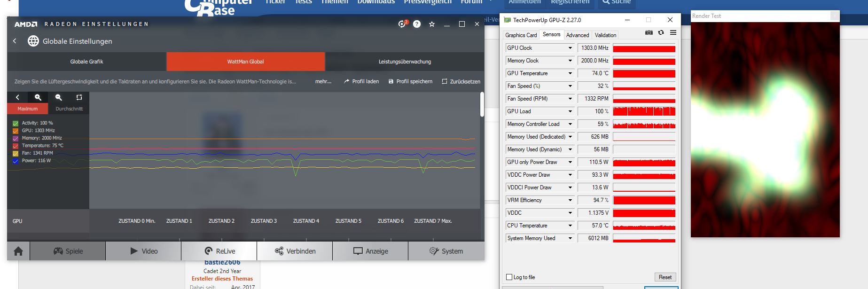Image resolution: width=868 pixels, height=289 pixels.
Task: Click Radeon settings vertical scrollbar
Action: pos(482,104)
